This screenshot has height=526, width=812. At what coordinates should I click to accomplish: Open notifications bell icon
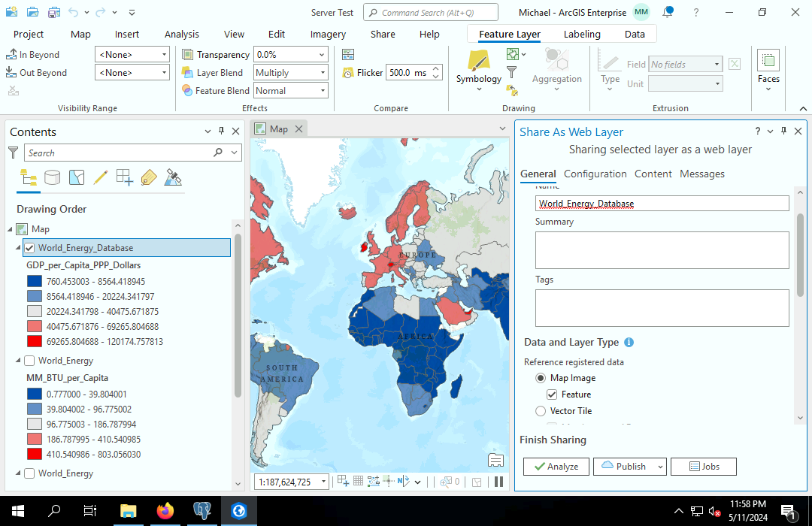[x=668, y=13]
